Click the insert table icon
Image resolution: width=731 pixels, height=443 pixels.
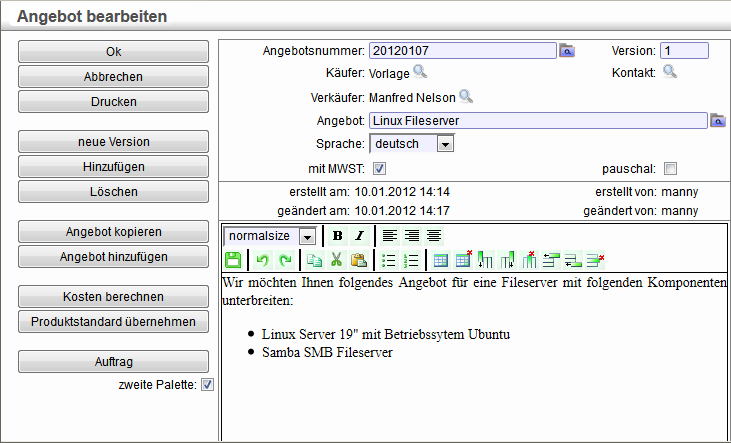(441, 260)
